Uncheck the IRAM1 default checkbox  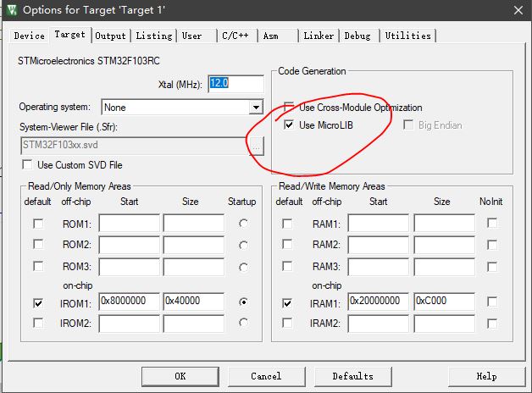pos(287,303)
